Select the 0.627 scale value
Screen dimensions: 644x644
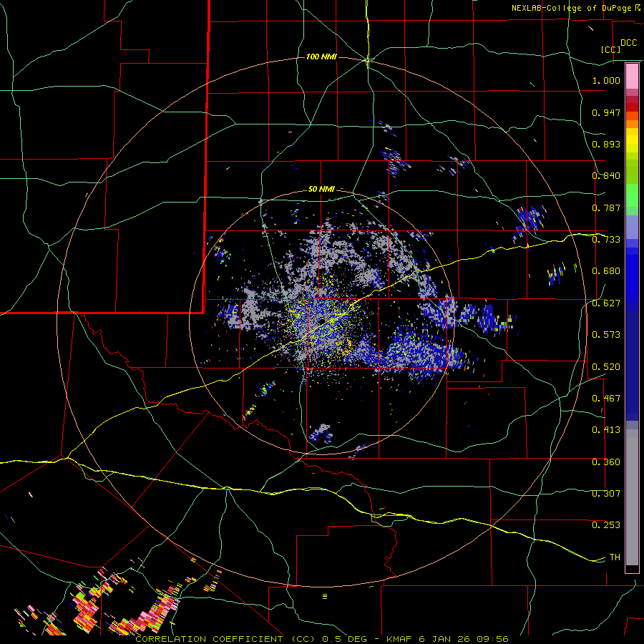606,303
